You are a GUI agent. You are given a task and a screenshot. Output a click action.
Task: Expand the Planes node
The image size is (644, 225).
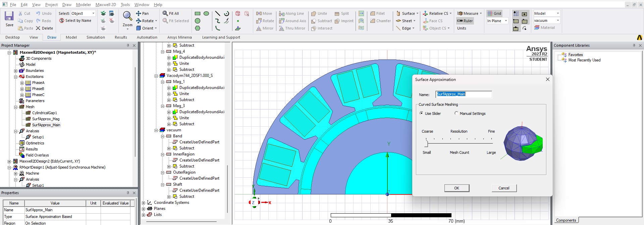point(144,209)
